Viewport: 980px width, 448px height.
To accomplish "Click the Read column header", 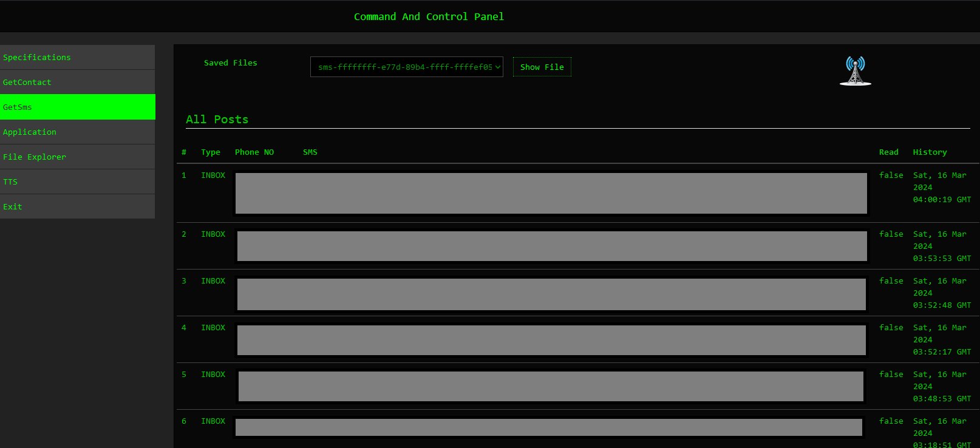I will (889, 152).
